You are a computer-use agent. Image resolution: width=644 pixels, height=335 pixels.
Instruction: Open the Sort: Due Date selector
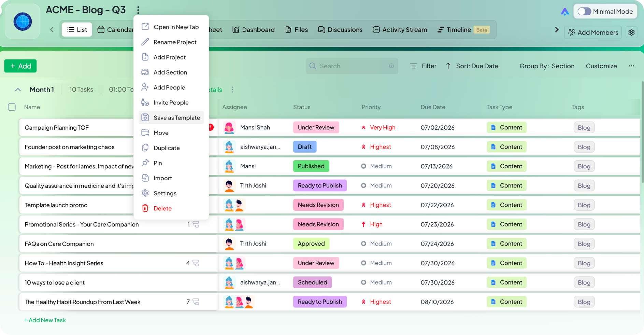tap(472, 66)
